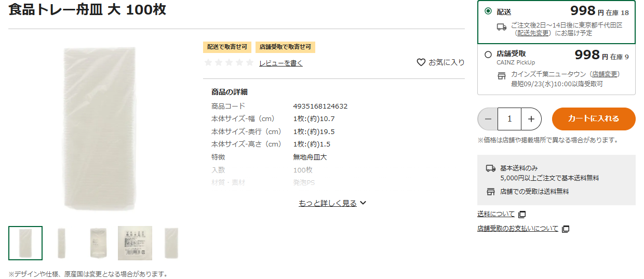
Task: Click 入数 100枚 value
Action: click(x=303, y=170)
